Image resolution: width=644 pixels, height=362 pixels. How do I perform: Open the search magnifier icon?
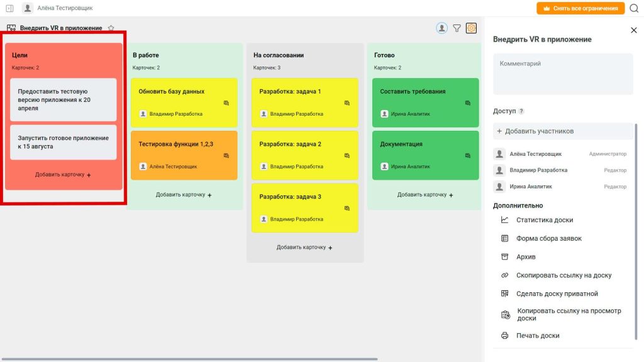pyautogui.click(x=634, y=8)
